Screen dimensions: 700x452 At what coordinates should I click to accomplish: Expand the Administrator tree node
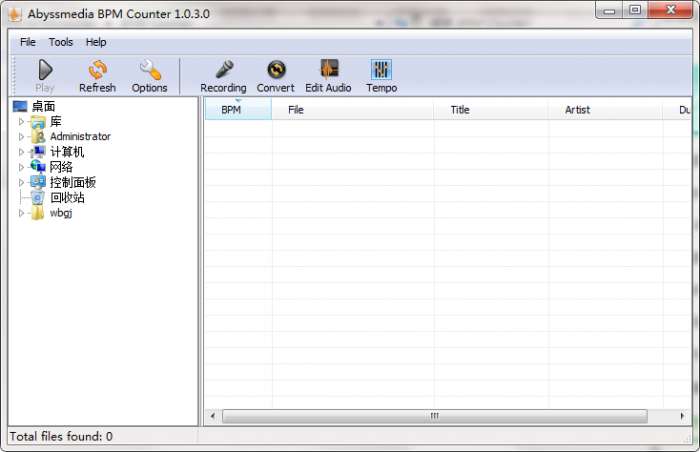[x=21, y=137]
